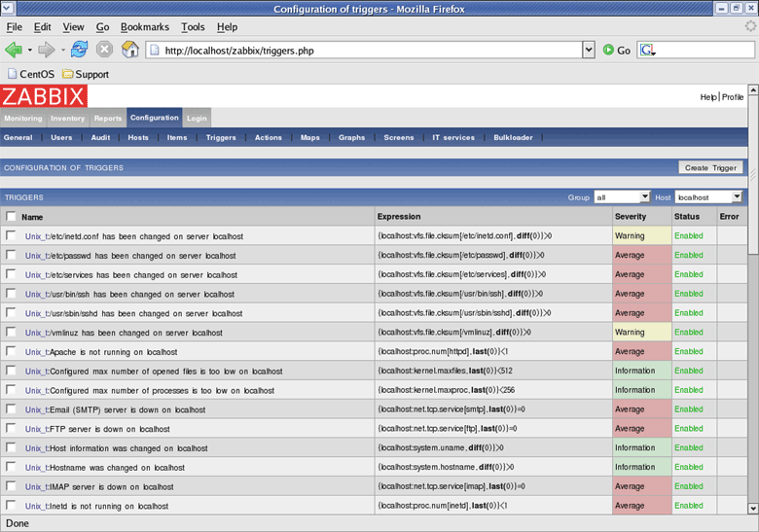Open the Group dropdown showing all

[x=622, y=197]
